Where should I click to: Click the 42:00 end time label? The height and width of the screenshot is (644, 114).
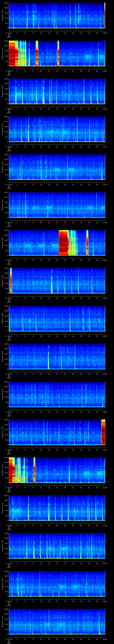point(105,184)
